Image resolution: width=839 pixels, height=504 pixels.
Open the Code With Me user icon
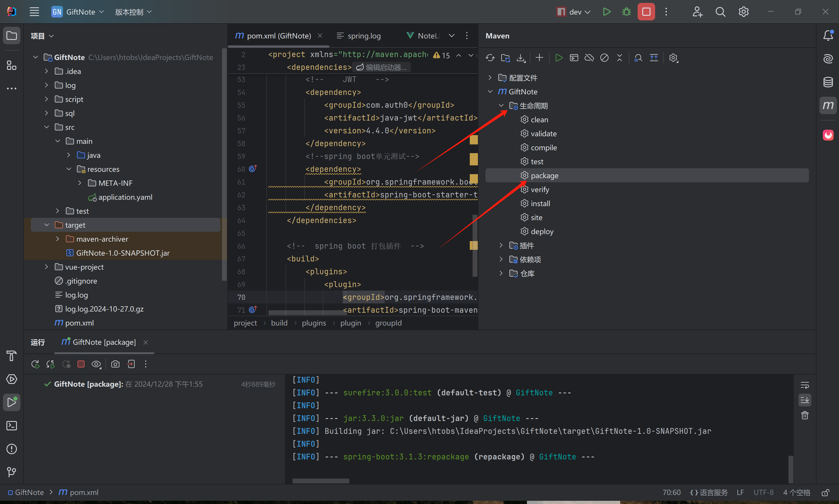(697, 12)
